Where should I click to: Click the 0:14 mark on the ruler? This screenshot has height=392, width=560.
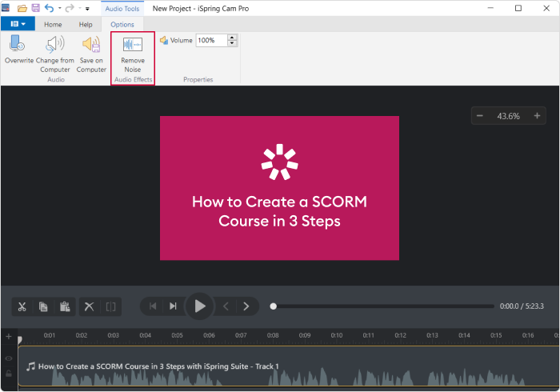(x=464, y=335)
